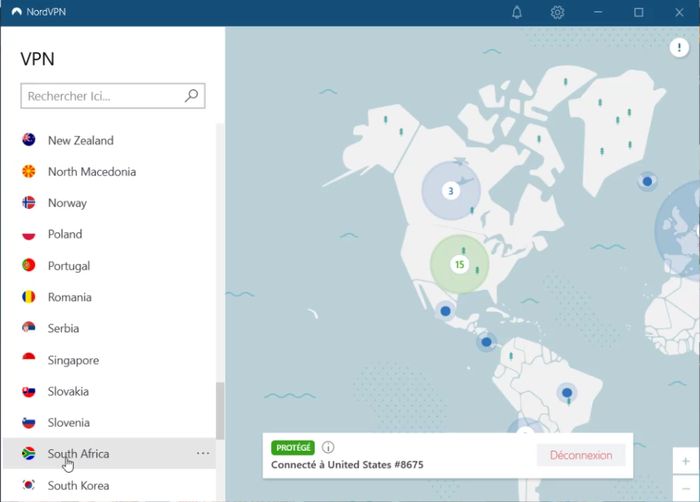Click the Portugal flag icon
Screen dimensions: 700x502
tap(29, 265)
